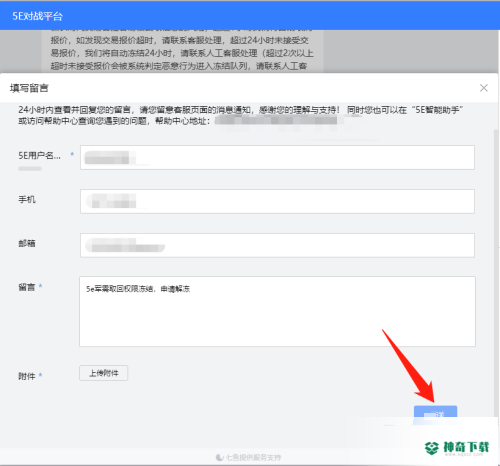This screenshot has height=466, width=500.
Task: Click the grey chat message behind dialog
Action: [182, 51]
